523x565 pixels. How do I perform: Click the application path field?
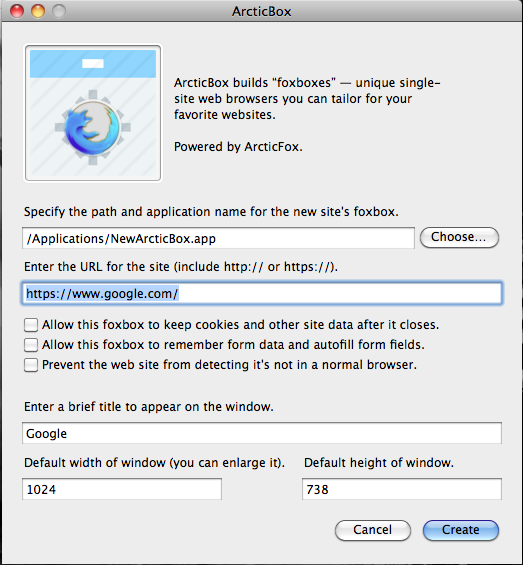[218, 238]
